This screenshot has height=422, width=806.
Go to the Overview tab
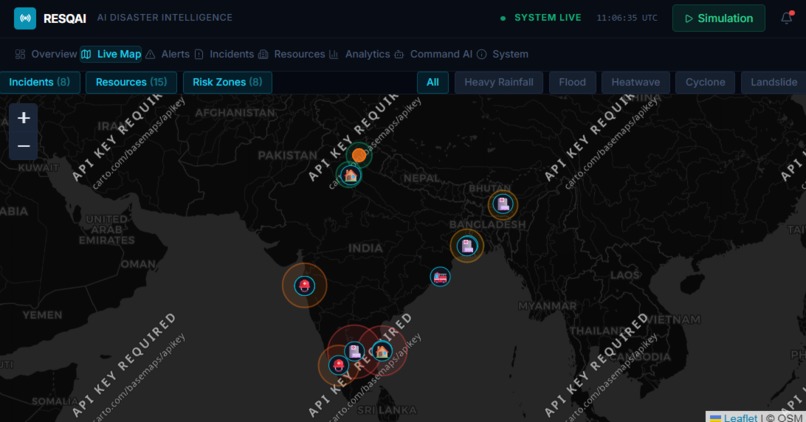(46, 54)
